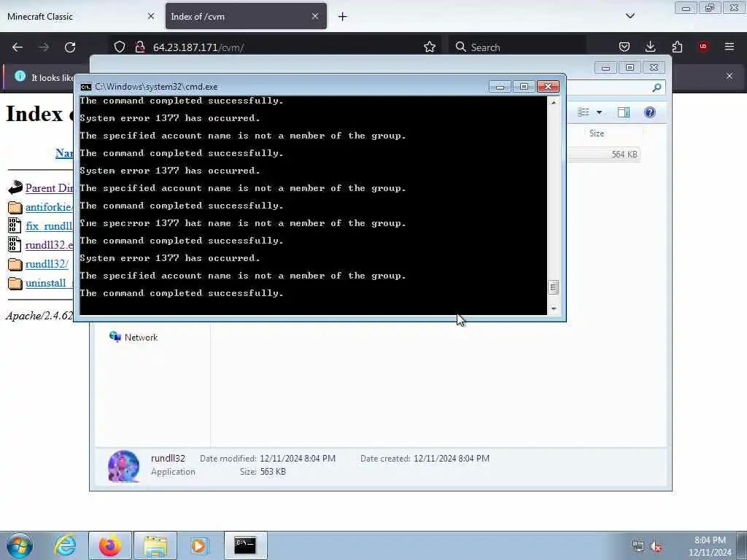Open Explorer help question mark icon

coord(649,112)
